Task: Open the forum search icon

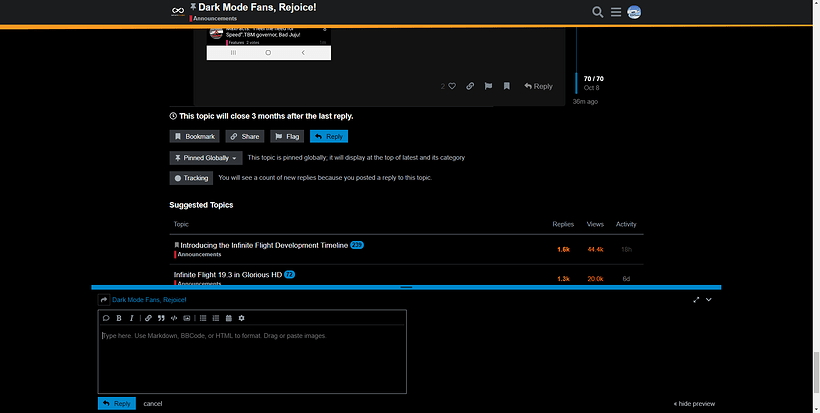Action: (x=597, y=12)
